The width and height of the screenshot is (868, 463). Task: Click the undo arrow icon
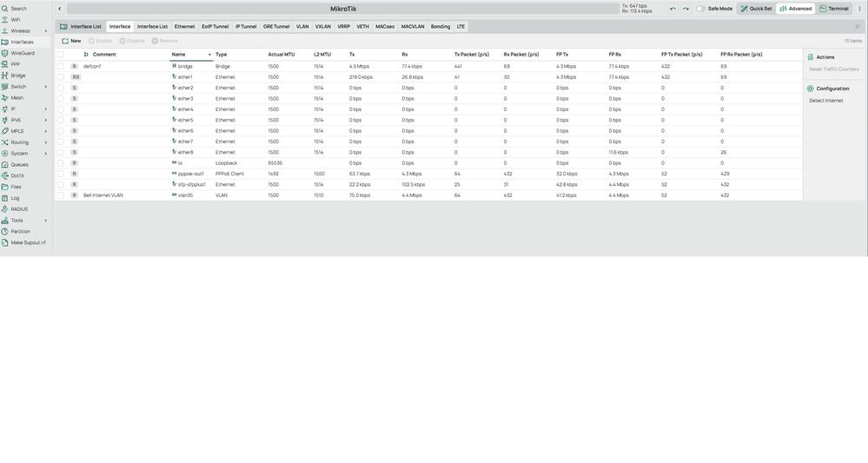(x=673, y=9)
